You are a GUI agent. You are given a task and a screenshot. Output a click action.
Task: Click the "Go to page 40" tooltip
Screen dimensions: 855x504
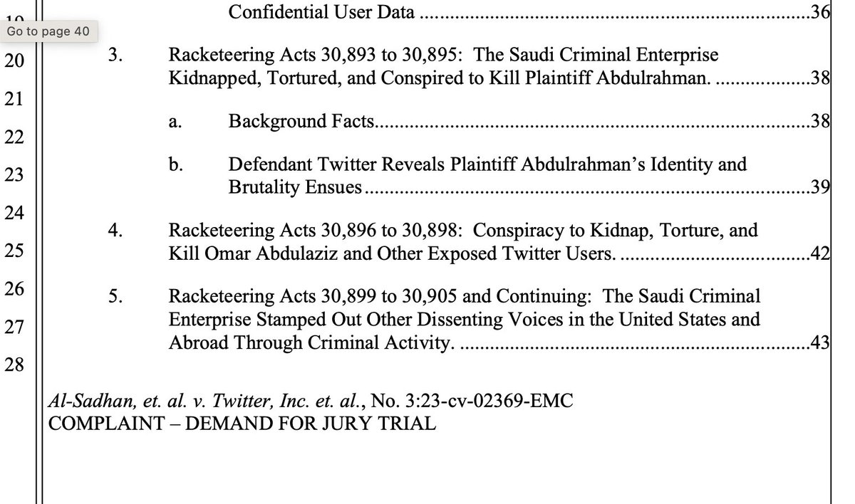pyautogui.click(x=48, y=31)
